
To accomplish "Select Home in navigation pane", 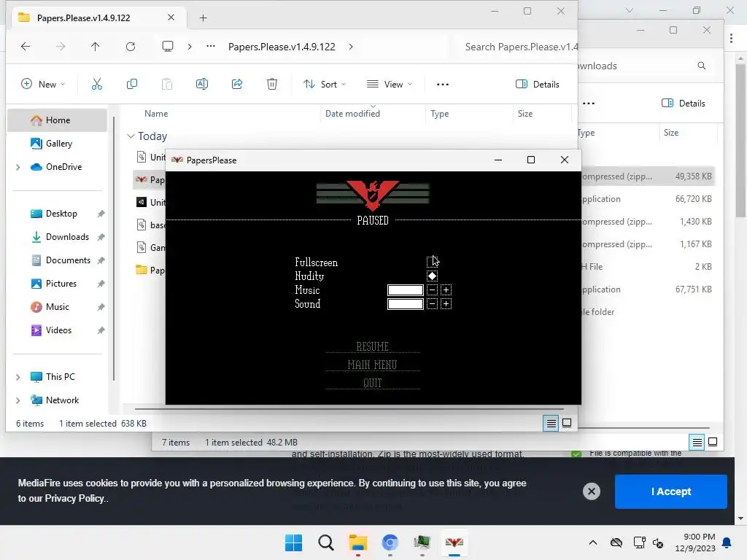I will pyautogui.click(x=57, y=120).
